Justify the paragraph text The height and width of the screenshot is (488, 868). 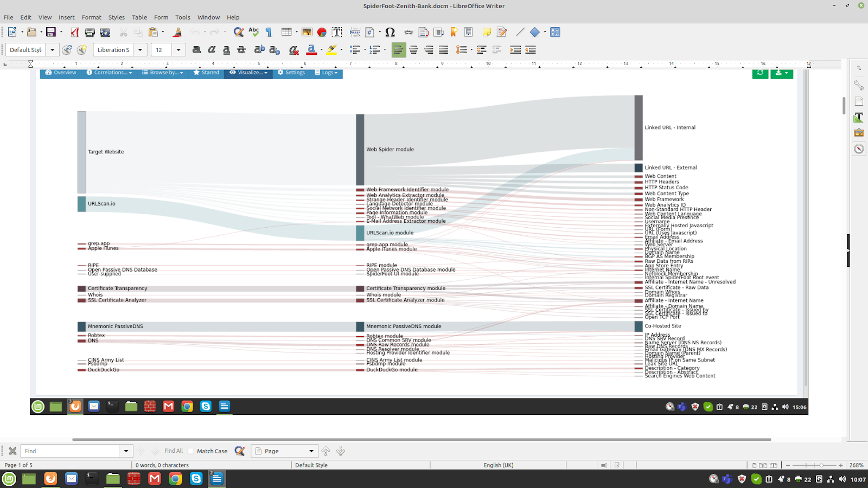pos(444,50)
